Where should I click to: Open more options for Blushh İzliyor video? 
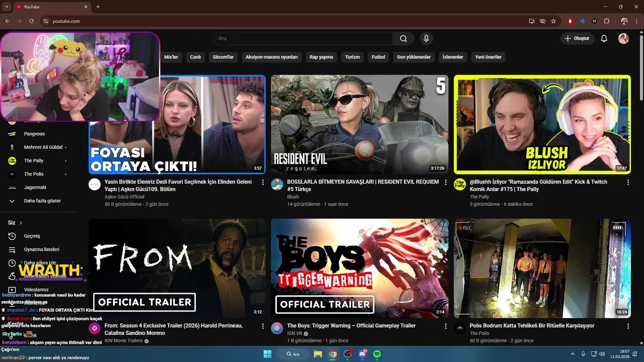pyautogui.click(x=628, y=183)
